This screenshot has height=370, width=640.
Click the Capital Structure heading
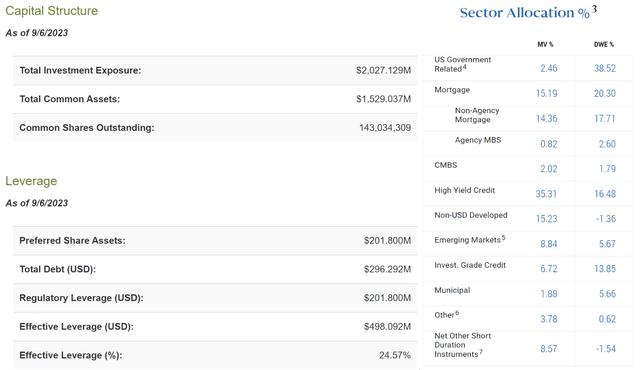point(51,11)
